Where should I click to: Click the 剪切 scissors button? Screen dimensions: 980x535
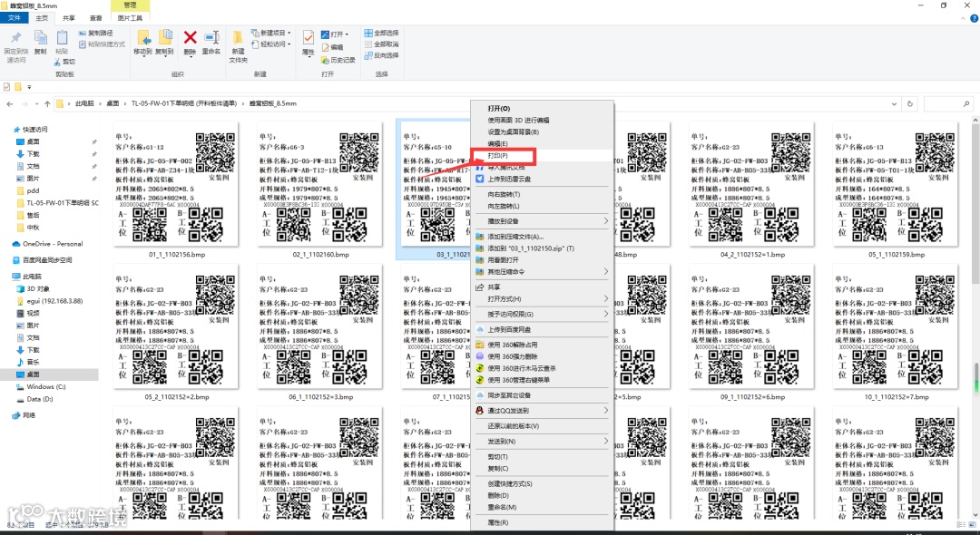(x=64, y=62)
